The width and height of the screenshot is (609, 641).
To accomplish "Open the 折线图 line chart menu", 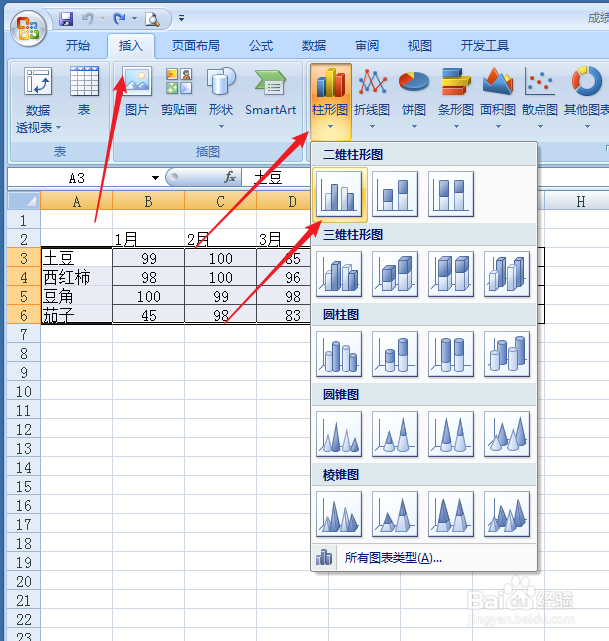I will point(372,99).
